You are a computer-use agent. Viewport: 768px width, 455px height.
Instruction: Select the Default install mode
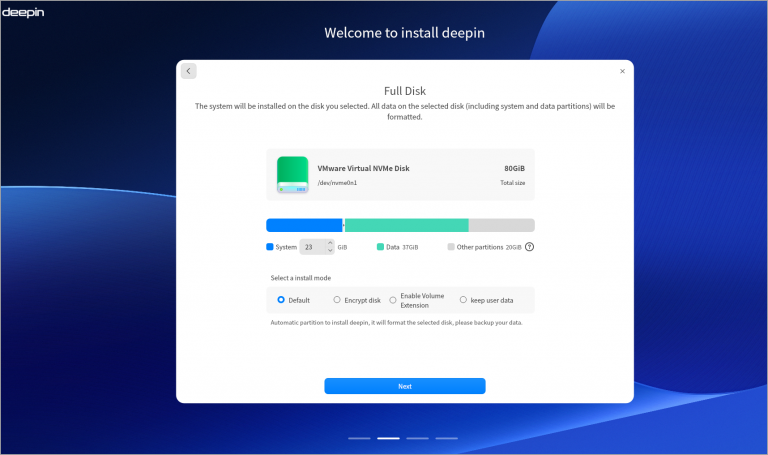pos(281,300)
